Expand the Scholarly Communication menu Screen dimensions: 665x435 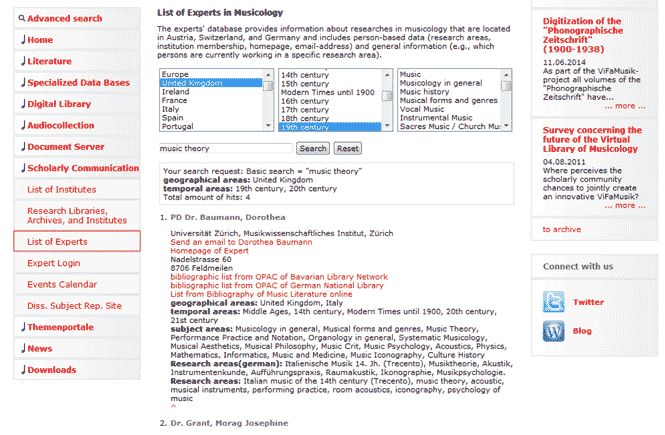pos(83,168)
